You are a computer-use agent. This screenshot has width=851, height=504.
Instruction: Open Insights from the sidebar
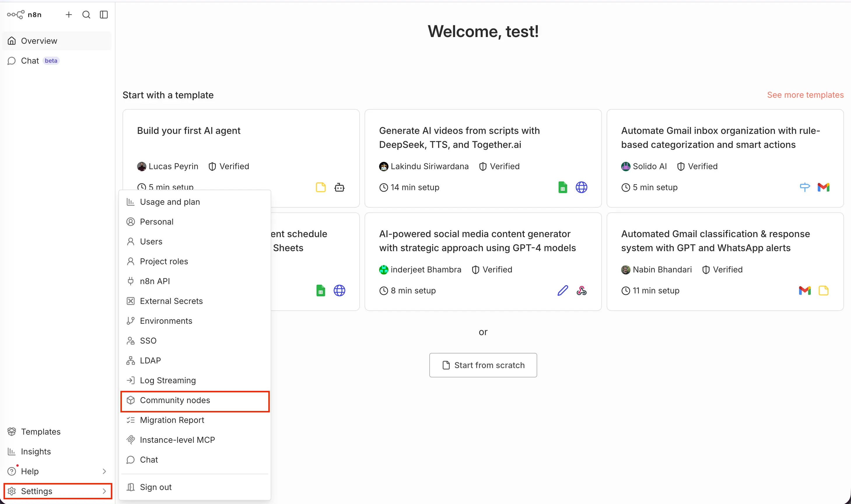pyautogui.click(x=57, y=452)
